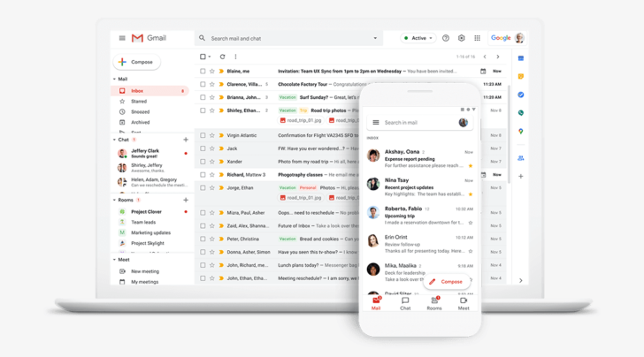
Task: Collapse the Chat section
Action: [x=114, y=140]
